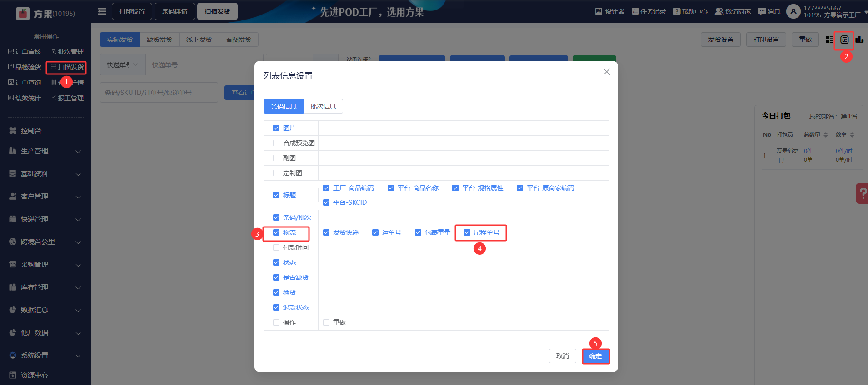Expand 生产管理 in the sidebar

(45, 151)
